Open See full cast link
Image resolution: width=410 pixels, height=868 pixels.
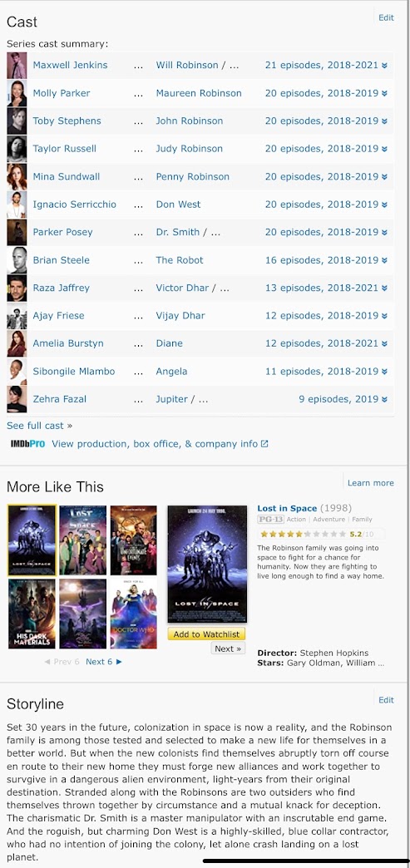click(x=39, y=426)
